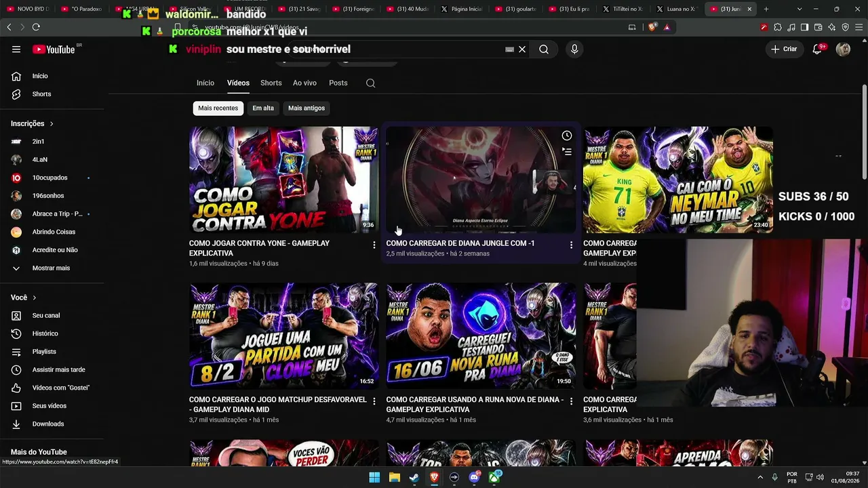The width and height of the screenshot is (868, 488).
Task: Switch to the Ao vivo tab
Action: pyautogui.click(x=304, y=83)
